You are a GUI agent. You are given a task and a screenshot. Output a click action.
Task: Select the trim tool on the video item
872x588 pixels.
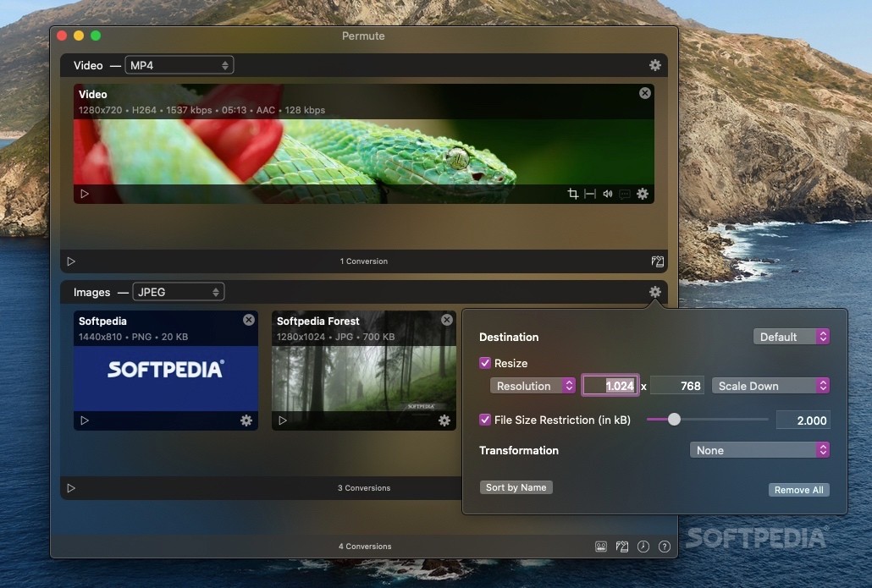coord(590,194)
